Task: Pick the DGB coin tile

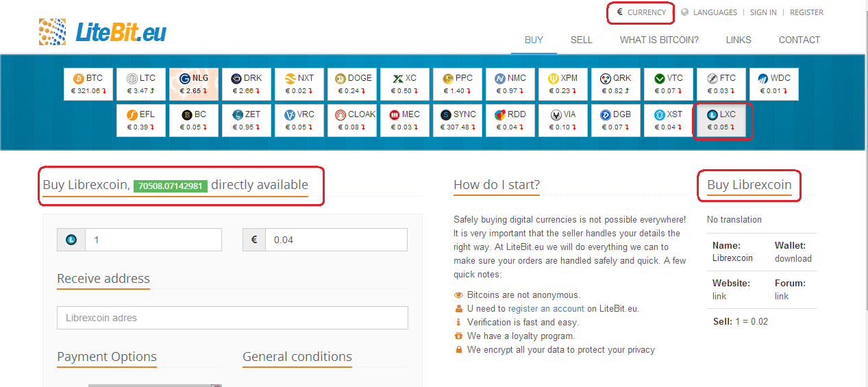Action: coord(616,121)
